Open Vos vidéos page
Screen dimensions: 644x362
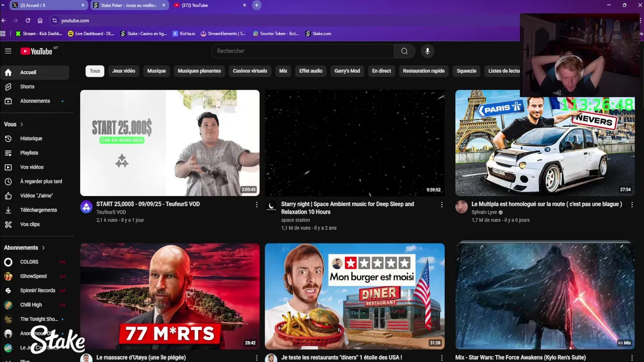coord(35,167)
